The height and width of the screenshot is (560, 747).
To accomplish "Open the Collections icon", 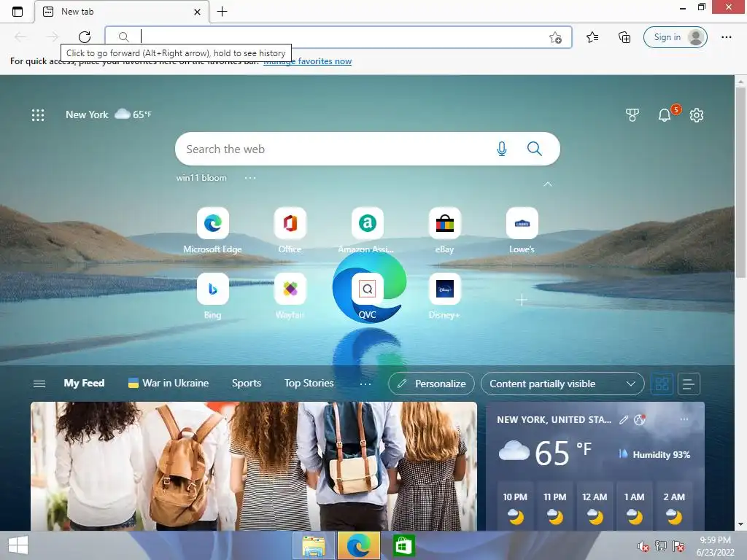I will (x=624, y=37).
